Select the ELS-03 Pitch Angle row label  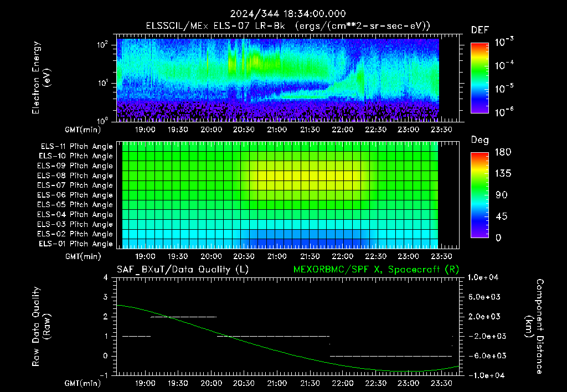click(75, 224)
